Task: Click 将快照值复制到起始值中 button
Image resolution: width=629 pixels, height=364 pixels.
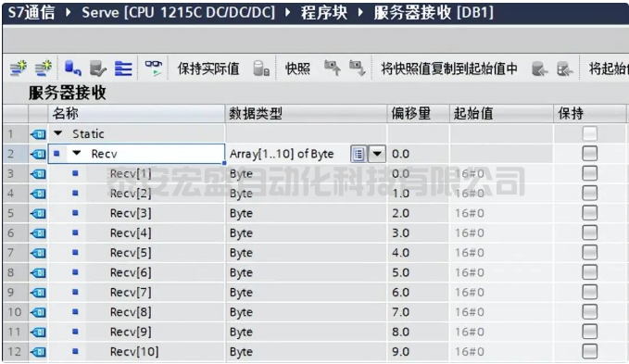Action: 449,69
